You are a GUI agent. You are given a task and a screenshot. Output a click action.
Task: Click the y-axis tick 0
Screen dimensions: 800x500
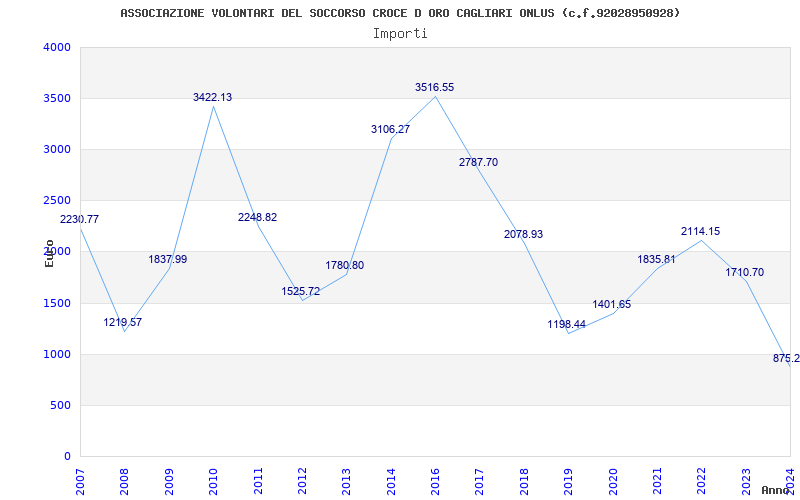coord(67,456)
